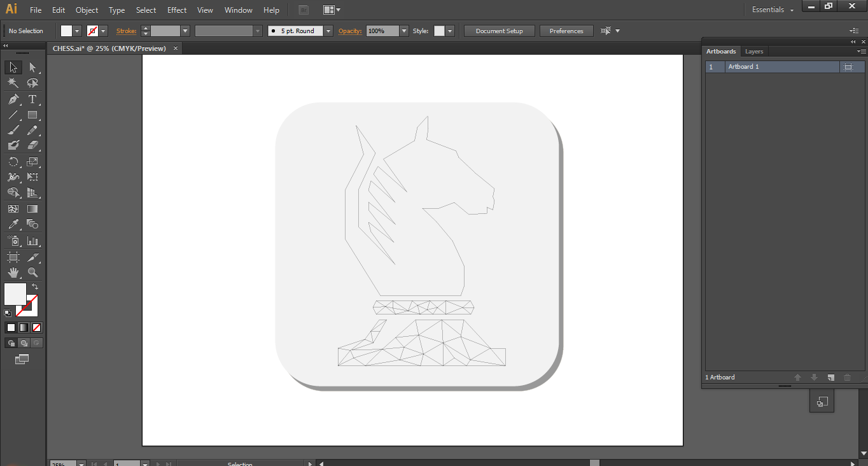This screenshot has width=868, height=466.
Task: Select the Magic Wand tool
Action: tap(13, 83)
